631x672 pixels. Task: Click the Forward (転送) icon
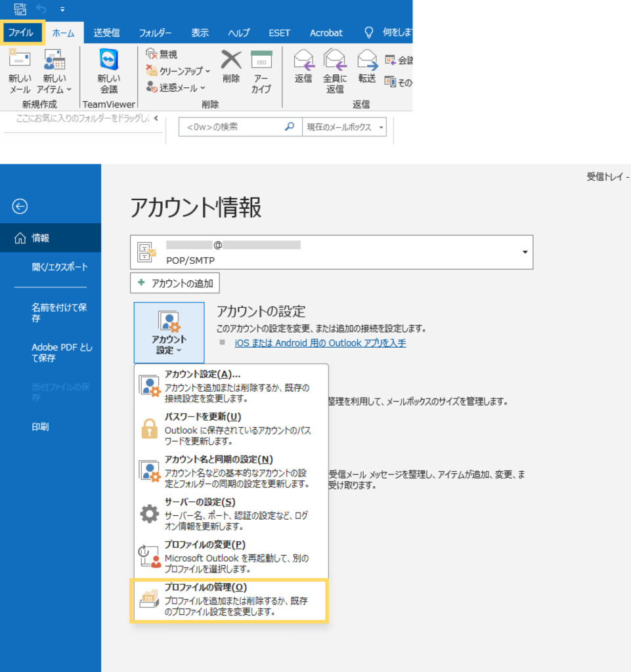(x=367, y=60)
